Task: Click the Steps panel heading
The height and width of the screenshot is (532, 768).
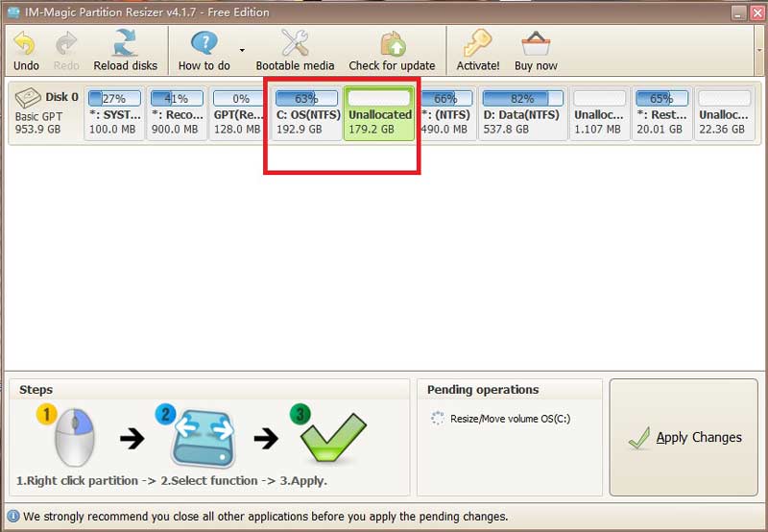Action: [x=36, y=390]
